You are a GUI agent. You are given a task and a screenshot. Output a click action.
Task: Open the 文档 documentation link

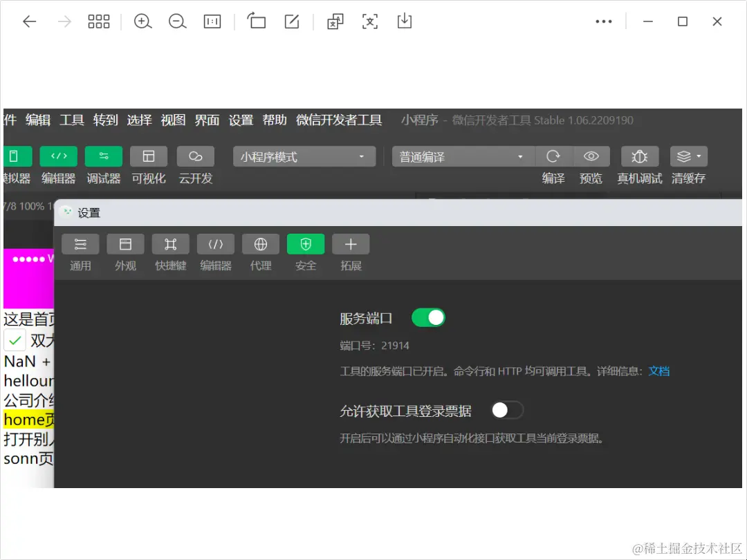point(658,371)
